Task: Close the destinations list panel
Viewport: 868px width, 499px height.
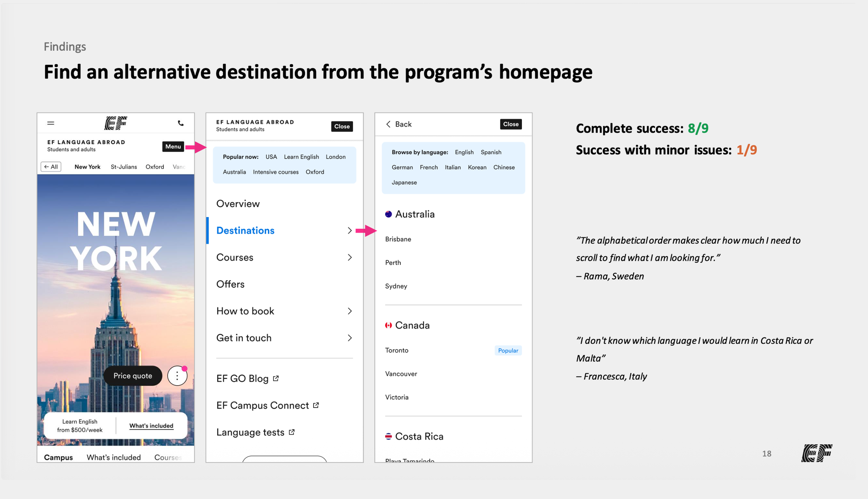Action: pyautogui.click(x=511, y=124)
